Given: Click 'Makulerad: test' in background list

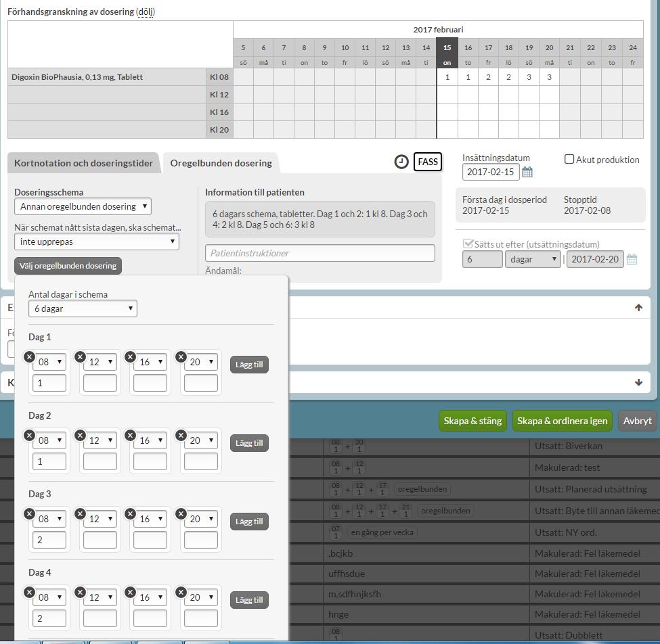Looking at the screenshot, I should pyautogui.click(x=567, y=467).
